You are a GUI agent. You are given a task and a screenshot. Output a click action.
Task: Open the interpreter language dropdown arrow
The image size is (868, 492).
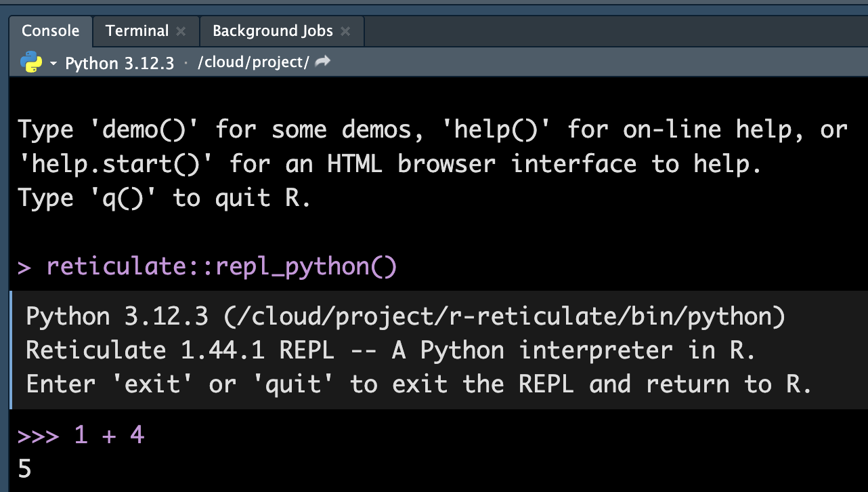pos(53,64)
